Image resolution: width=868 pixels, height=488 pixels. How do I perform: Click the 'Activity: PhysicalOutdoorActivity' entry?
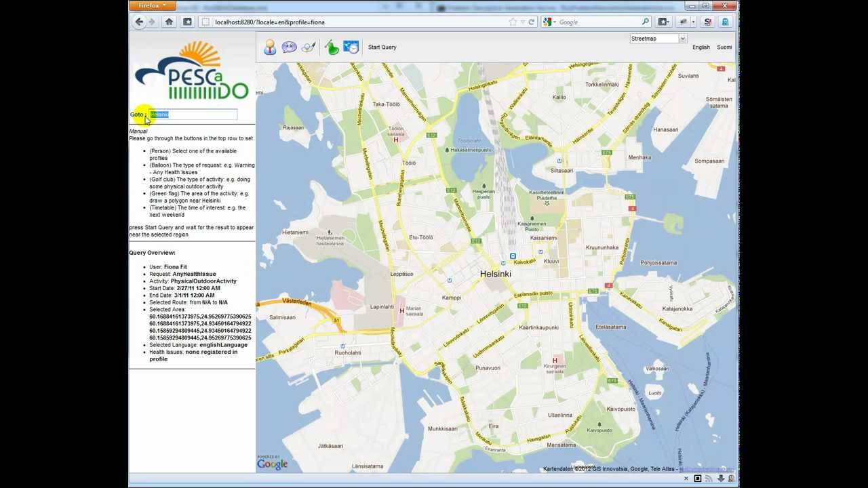[x=193, y=281]
